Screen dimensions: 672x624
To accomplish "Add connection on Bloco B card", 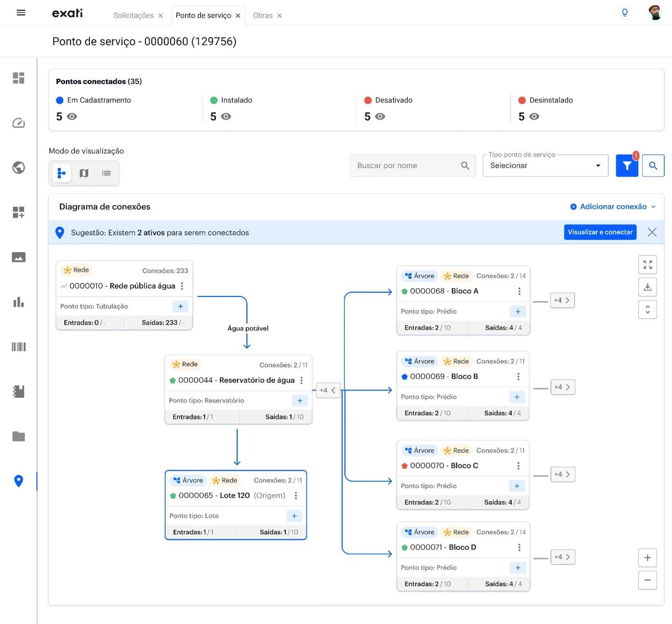I will pyautogui.click(x=517, y=397).
